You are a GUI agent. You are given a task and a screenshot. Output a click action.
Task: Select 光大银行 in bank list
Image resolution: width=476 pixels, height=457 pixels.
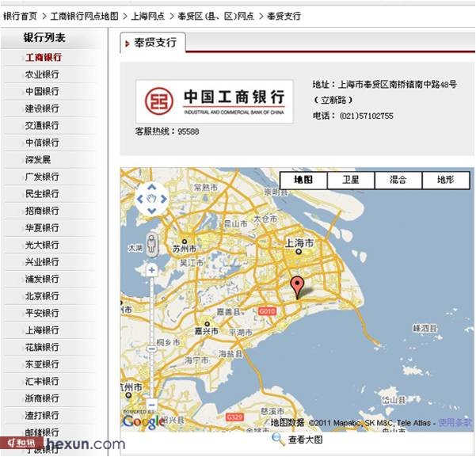pos(42,245)
